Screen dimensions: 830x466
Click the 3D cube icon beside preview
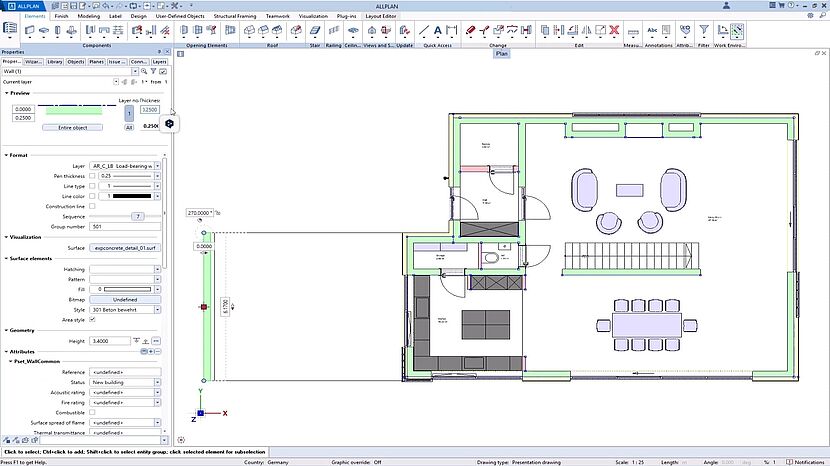[170, 122]
